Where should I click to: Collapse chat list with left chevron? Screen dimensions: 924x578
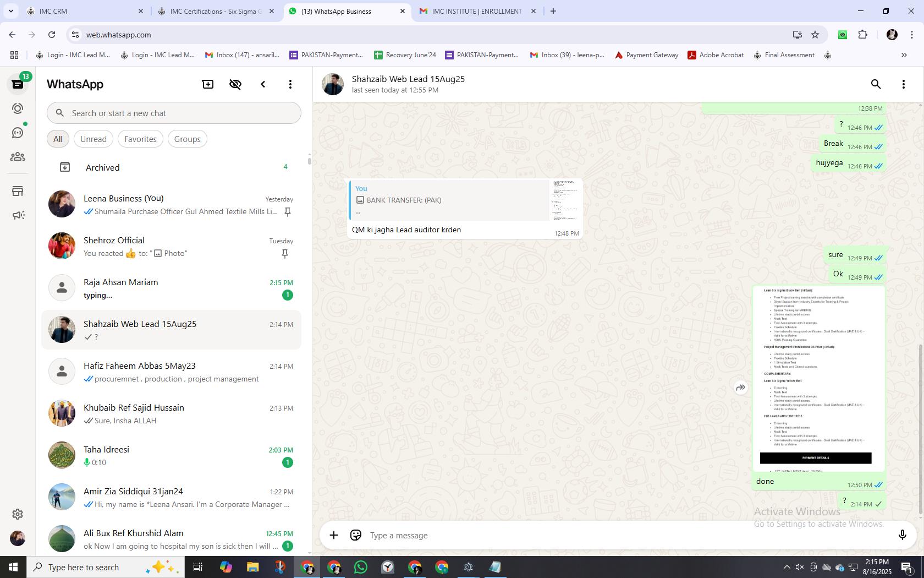263,84
